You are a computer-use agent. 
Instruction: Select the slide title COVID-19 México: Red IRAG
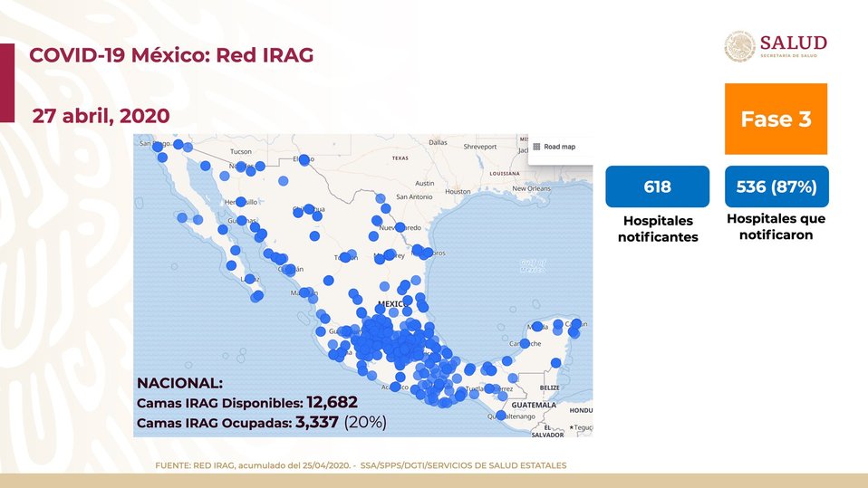click(x=172, y=55)
